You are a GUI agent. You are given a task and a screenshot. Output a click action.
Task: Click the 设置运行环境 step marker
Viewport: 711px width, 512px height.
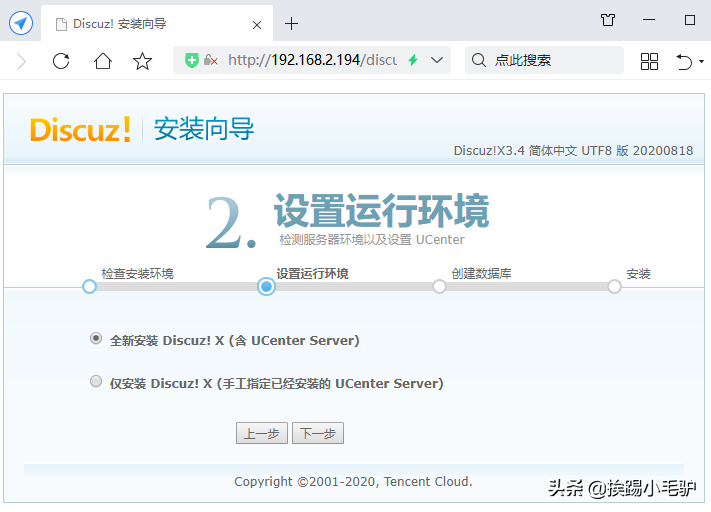click(266, 287)
